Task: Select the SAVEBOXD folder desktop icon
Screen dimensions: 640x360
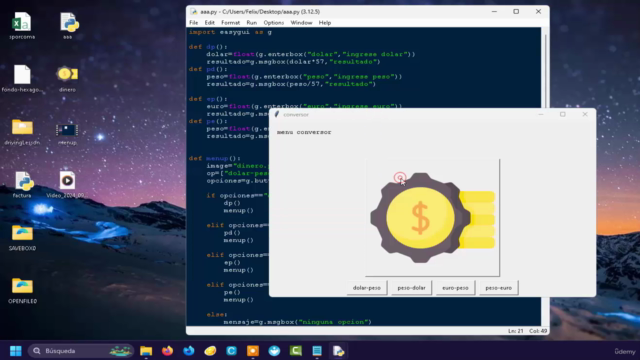Action: click(x=22, y=238)
